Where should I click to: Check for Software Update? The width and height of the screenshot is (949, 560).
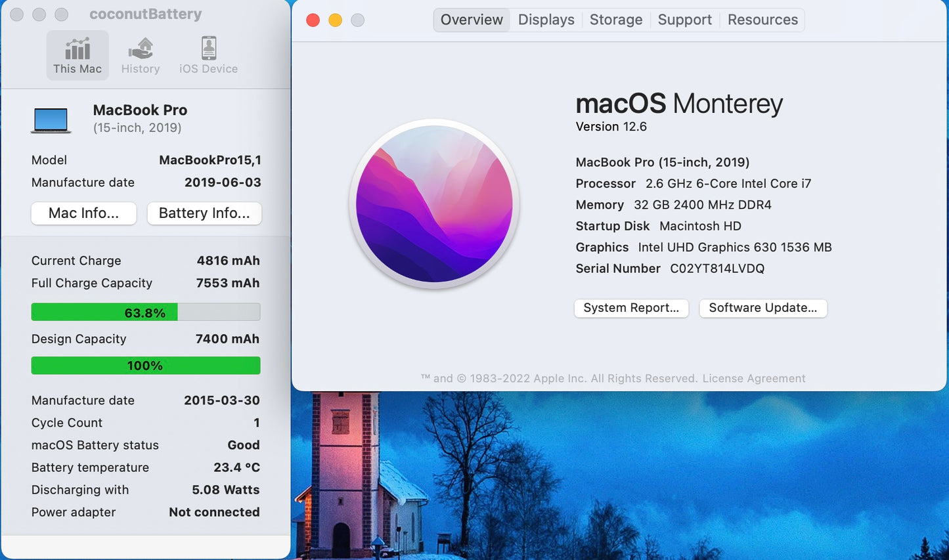[x=762, y=308]
